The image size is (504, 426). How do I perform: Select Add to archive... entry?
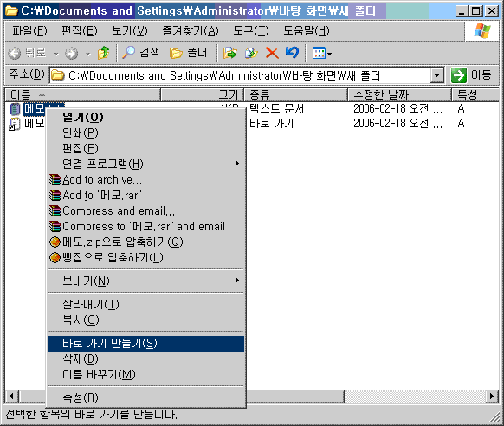(x=145, y=179)
